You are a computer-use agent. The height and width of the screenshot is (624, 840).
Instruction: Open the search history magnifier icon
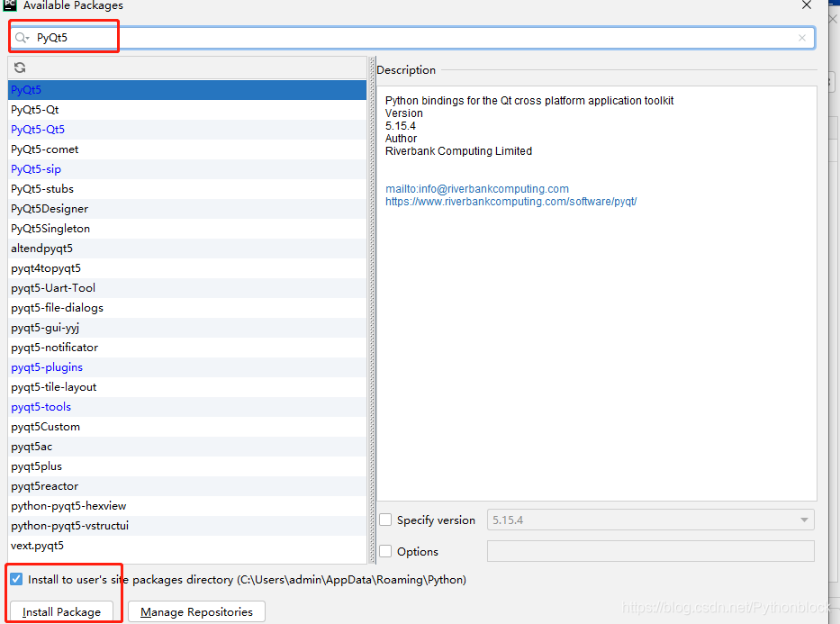coord(22,38)
